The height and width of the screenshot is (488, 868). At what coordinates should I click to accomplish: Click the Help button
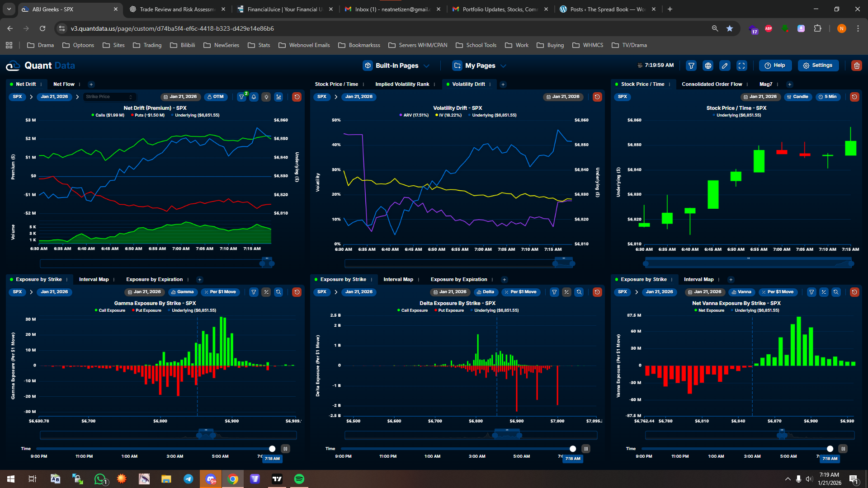pyautogui.click(x=775, y=66)
